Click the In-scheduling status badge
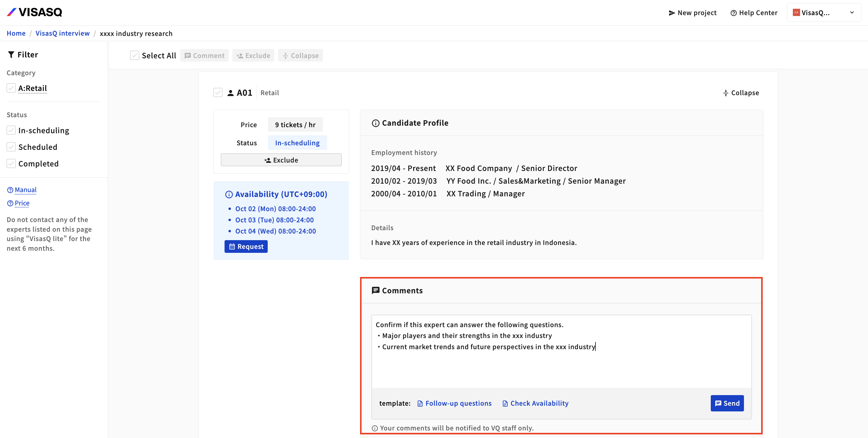This screenshot has width=868, height=438. coord(297,143)
